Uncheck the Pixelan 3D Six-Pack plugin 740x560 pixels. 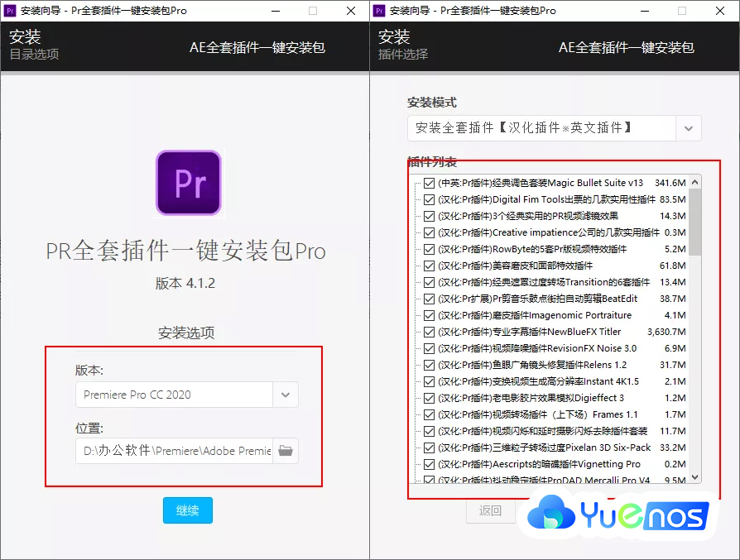pos(429,448)
